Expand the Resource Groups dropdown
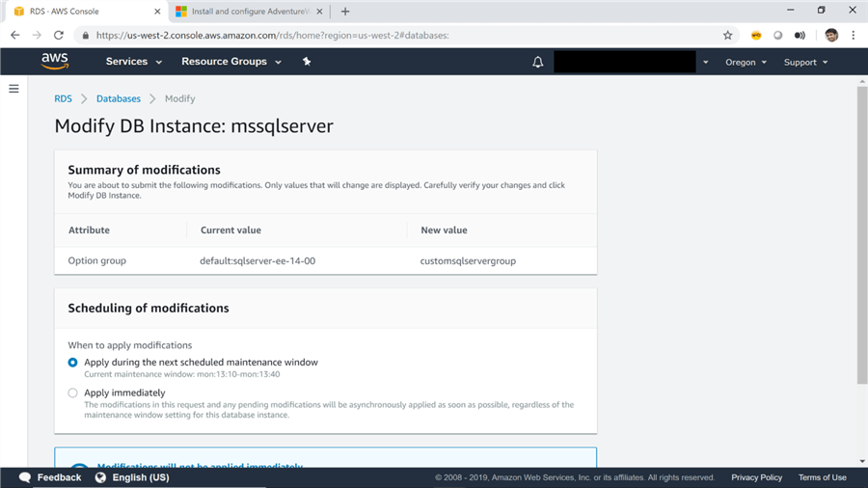868x488 pixels. tap(231, 62)
